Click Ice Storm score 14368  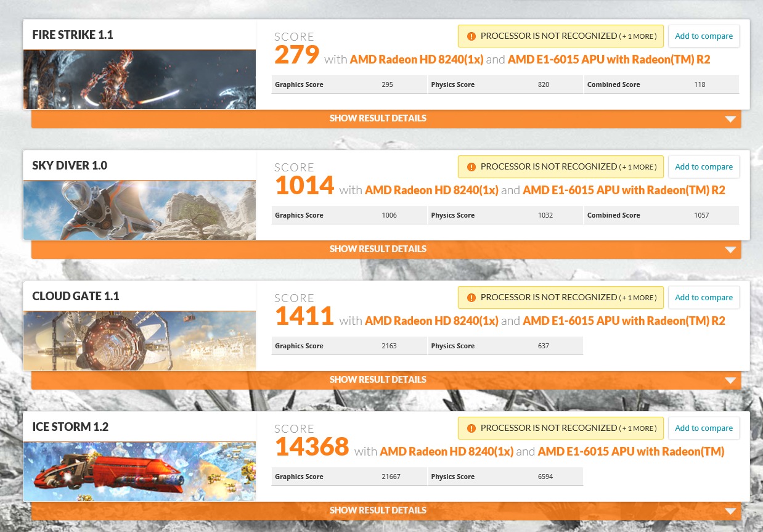(312, 448)
